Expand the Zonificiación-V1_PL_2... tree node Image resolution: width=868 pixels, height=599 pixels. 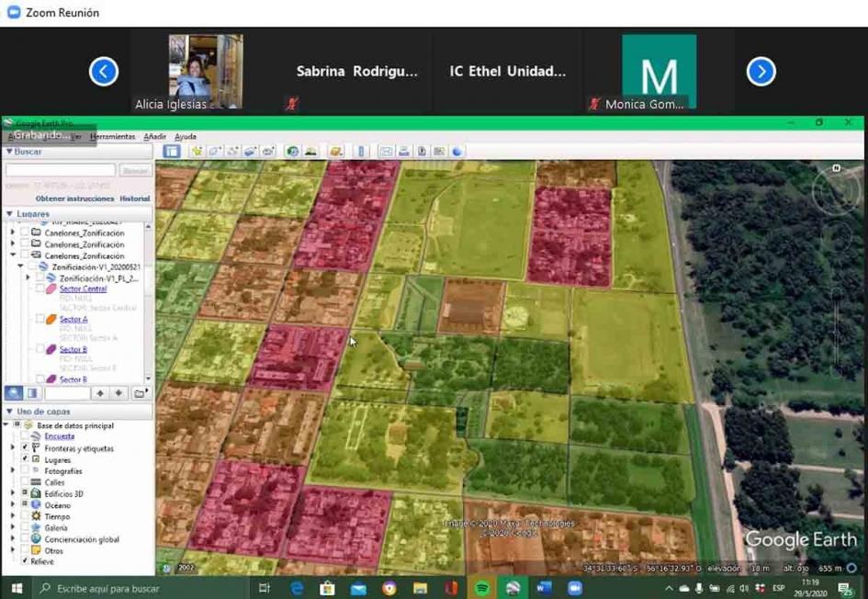click(x=28, y=277)
